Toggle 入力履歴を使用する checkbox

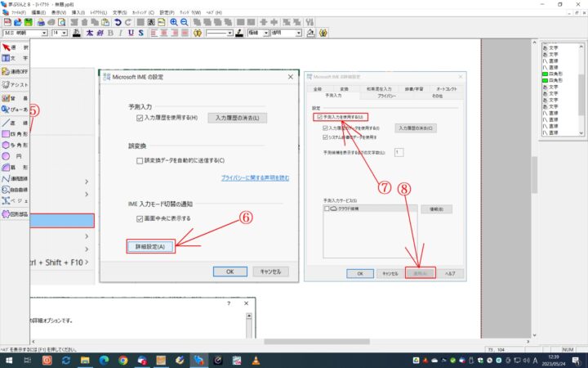click(x=140, y=119)
